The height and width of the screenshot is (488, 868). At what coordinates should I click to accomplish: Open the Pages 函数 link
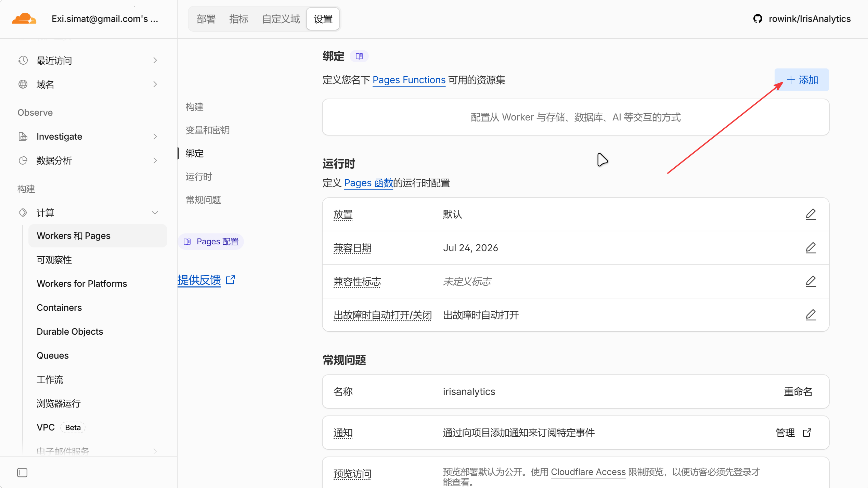368,183
